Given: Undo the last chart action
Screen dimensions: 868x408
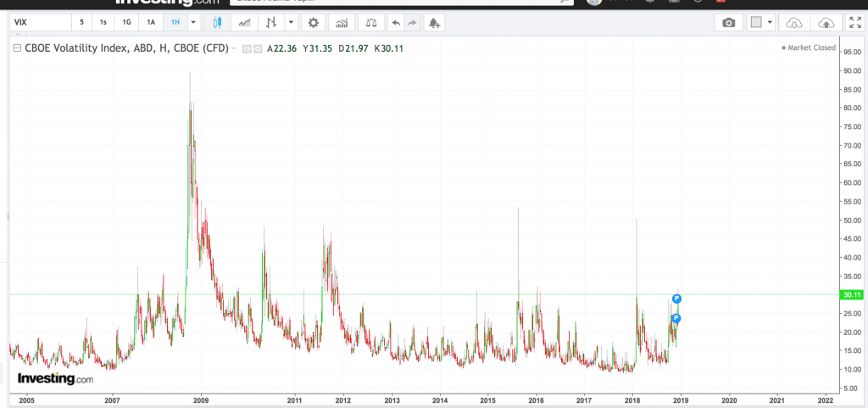Looking at the screenshot, I should point(395,23).
